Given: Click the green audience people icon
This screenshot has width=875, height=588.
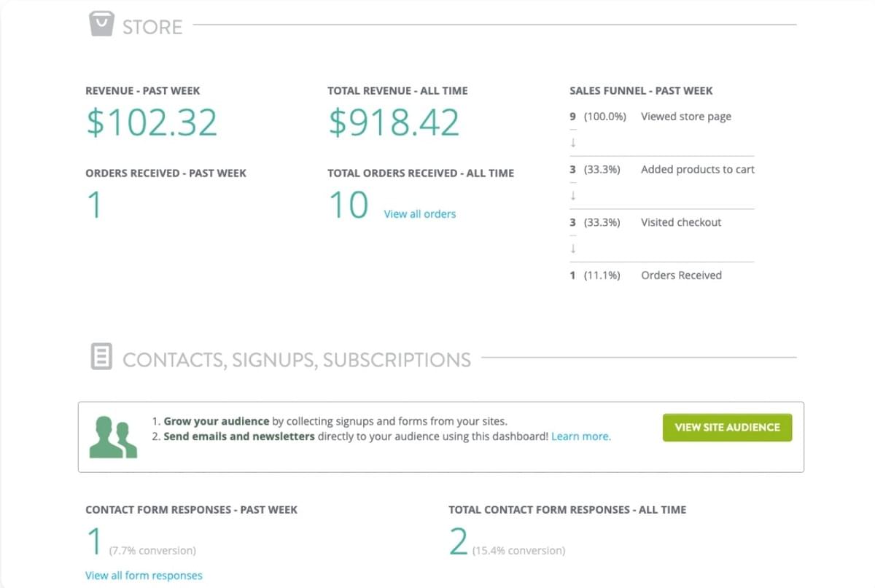Looking at the screenshot, I should [x=113, y=437].
